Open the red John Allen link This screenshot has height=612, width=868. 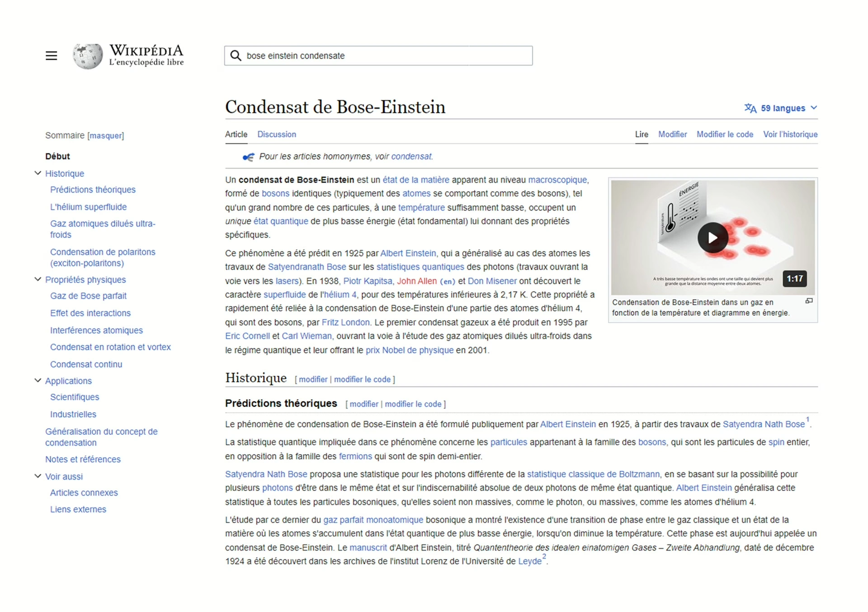coord(417,281)
